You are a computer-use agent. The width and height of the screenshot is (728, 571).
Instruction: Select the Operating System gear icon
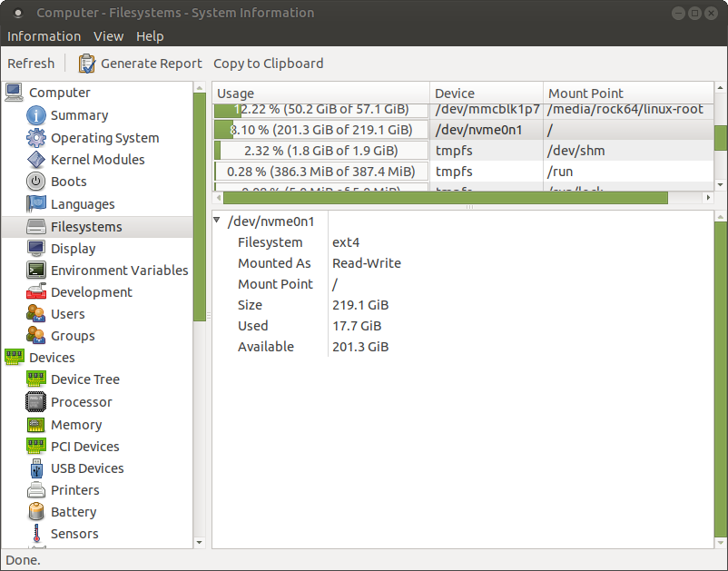pyautogui.click(x=36, y=138)
